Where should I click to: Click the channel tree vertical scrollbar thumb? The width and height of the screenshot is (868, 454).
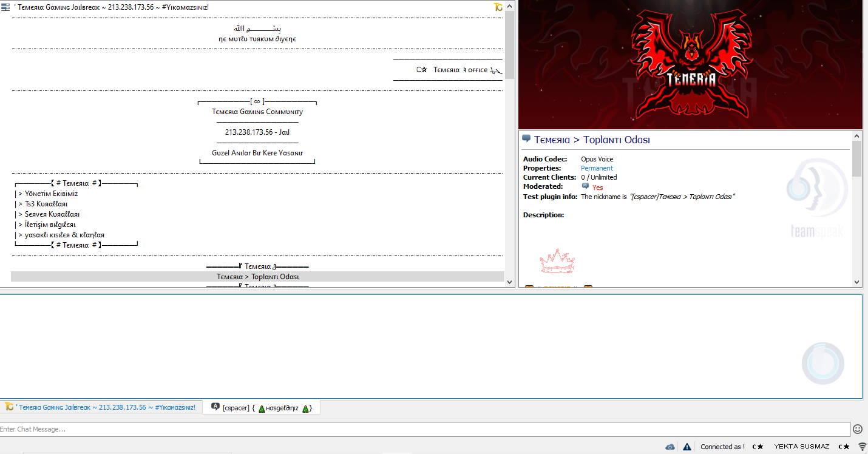click(x=510, y=45)
